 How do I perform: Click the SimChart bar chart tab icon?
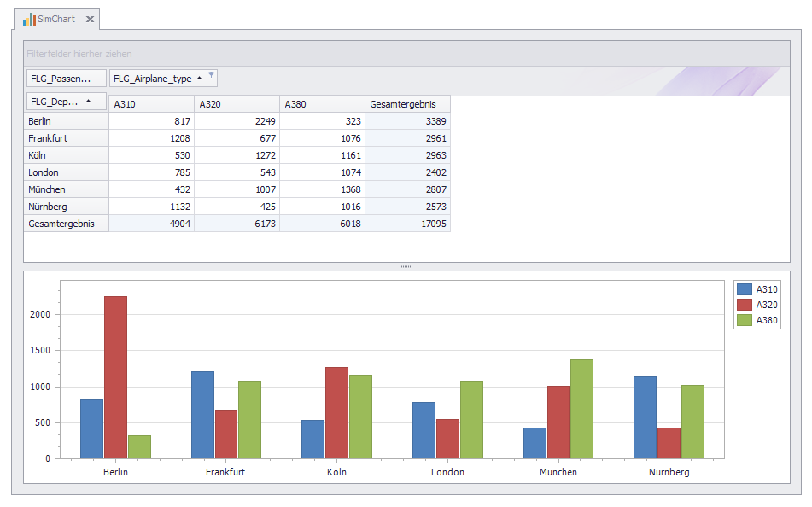pyautogui.click(x=29, y=19)
